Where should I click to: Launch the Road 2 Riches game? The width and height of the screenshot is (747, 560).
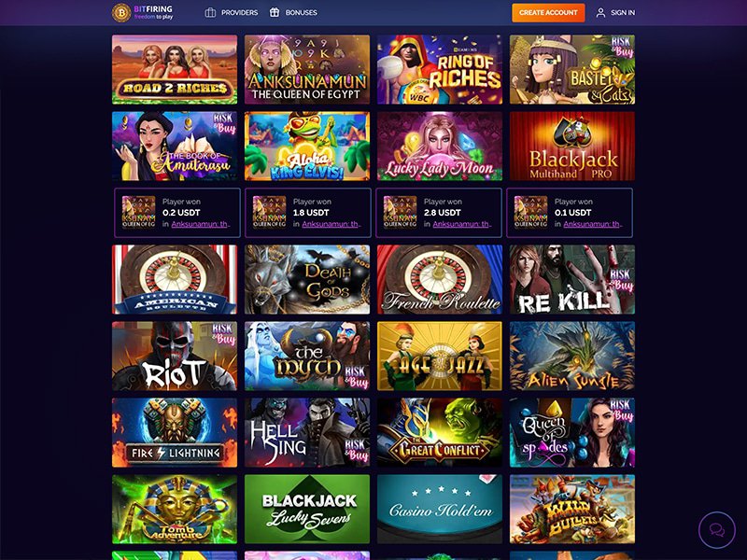point(175,69)
